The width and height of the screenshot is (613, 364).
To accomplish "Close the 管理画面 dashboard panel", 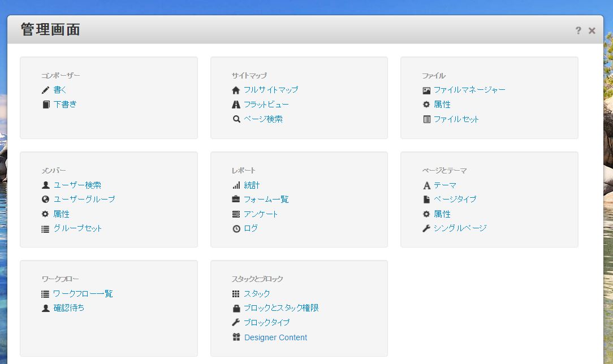I will point(592,31).
